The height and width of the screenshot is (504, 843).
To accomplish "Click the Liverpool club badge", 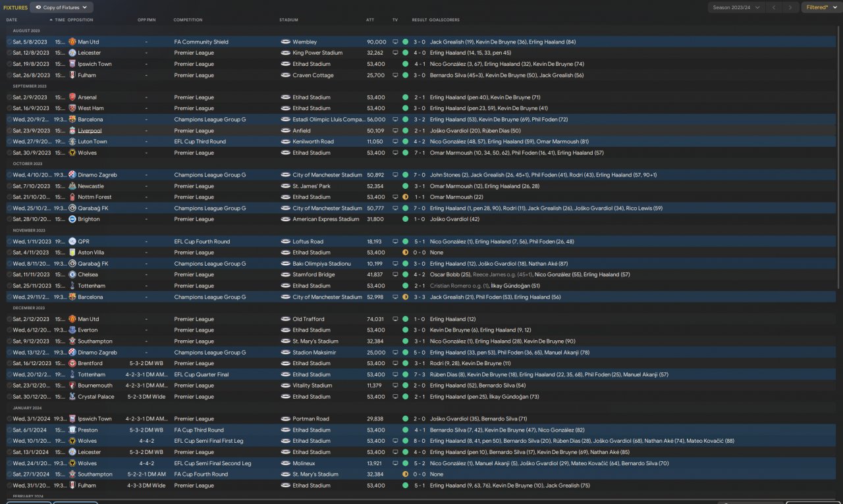I will [x=72, y=131].
